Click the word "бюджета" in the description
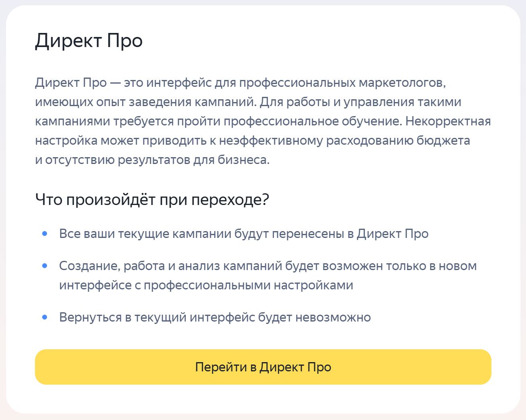Viewport: 526px width, 420px height. (x=443, y=141)
